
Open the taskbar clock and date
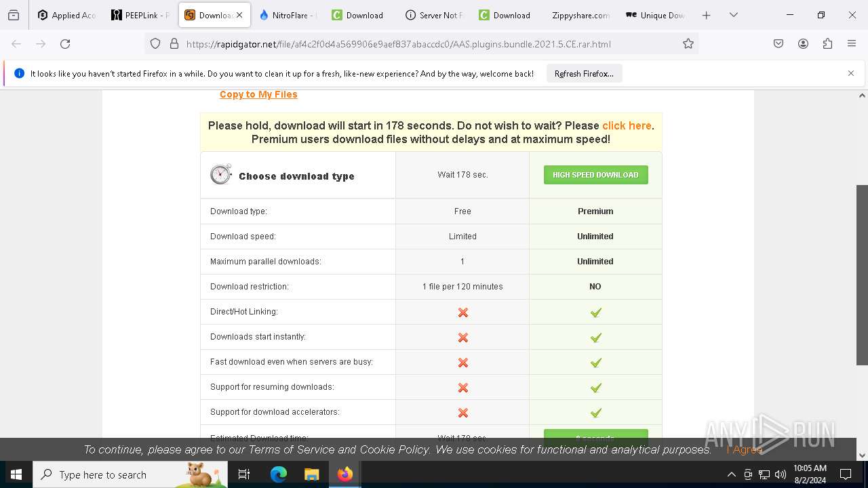coord(809,474)
